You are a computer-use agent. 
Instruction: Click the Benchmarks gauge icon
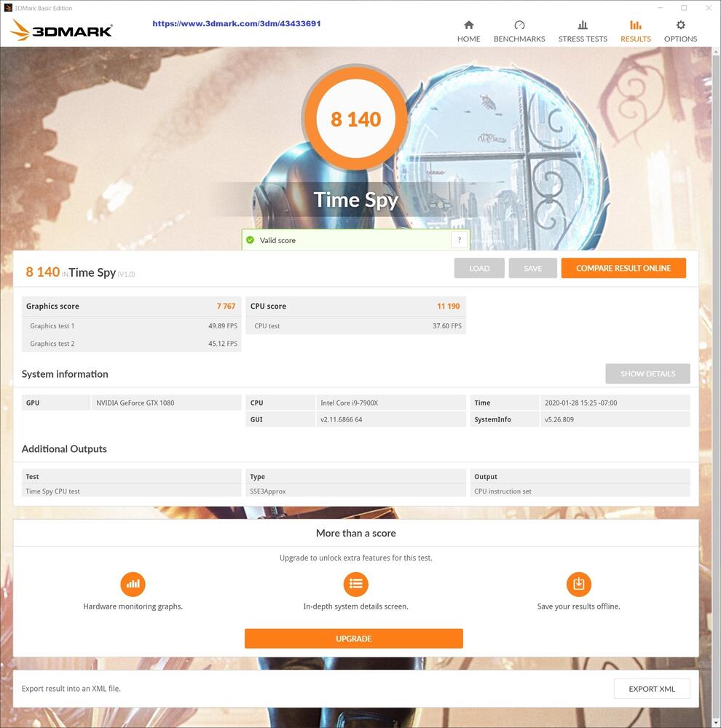519,25
